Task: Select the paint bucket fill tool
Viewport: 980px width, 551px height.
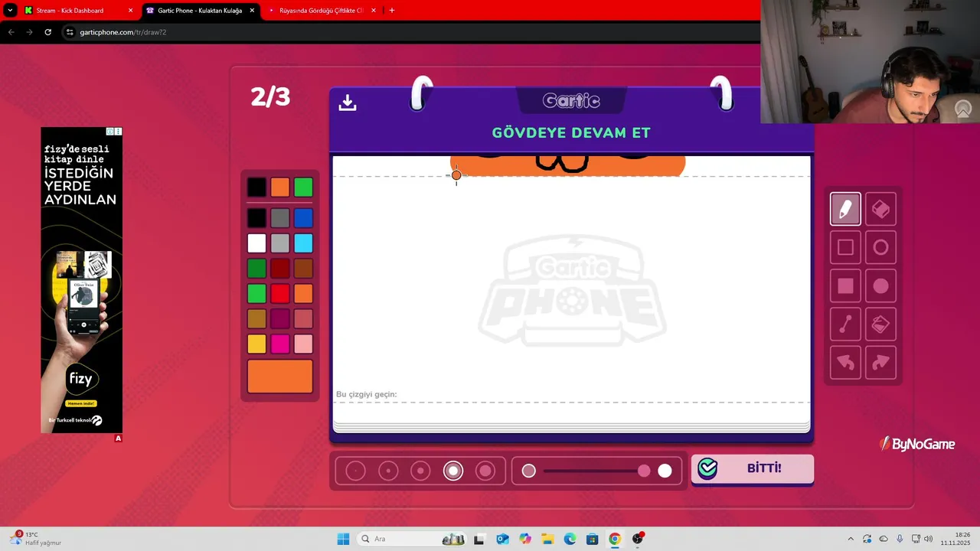Action: [880, 324]
